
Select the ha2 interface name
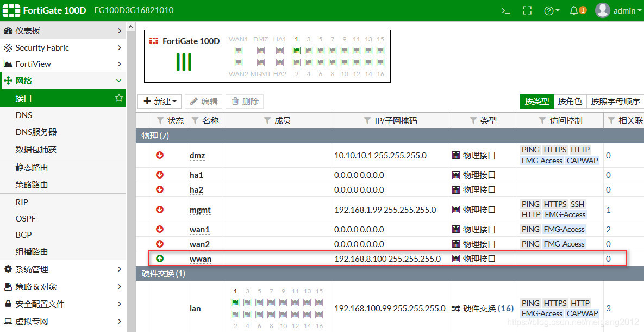pos(196,189)
